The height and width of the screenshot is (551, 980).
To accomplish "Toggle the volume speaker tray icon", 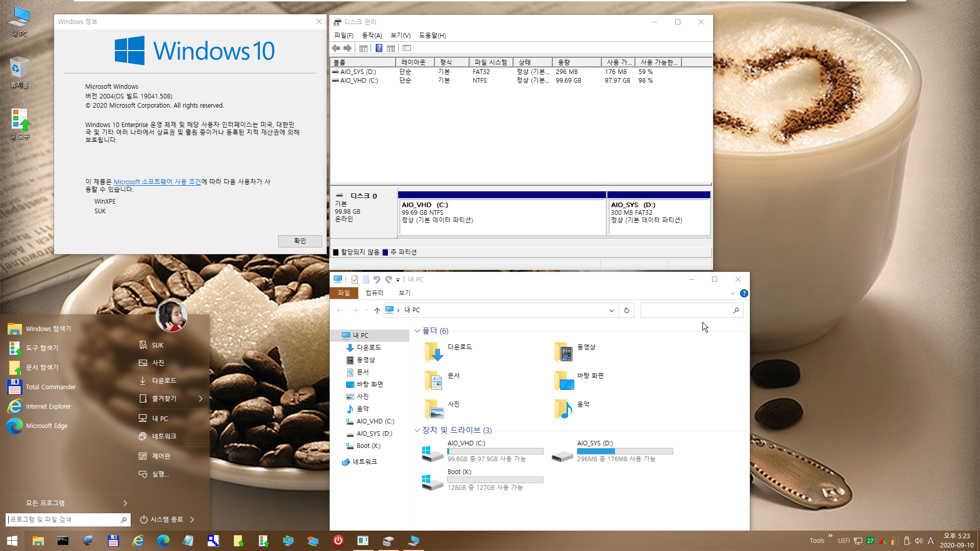I will (x=918, y=541).
